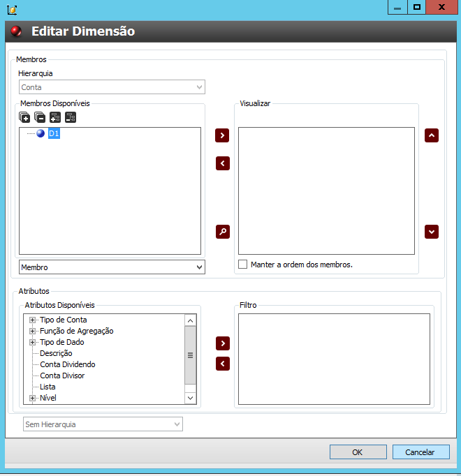Click inside the Filtro list box
461x476 pixels.
[x=334, y=359]
